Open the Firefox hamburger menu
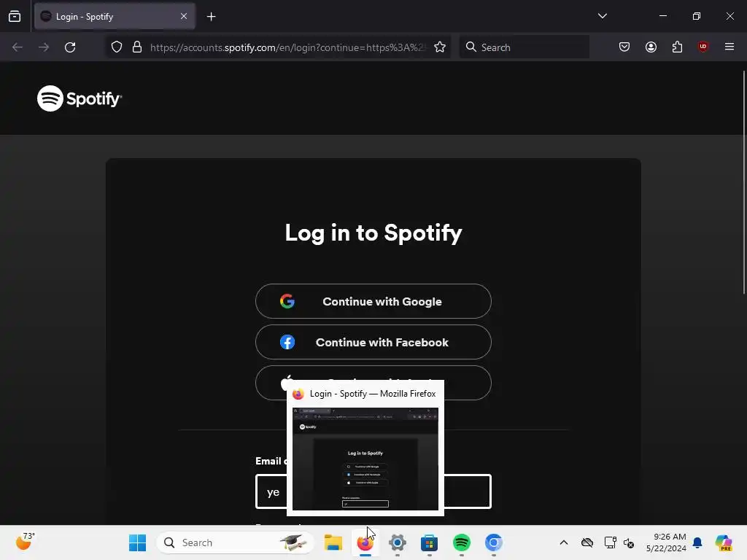The image size is (747, 560). coord(729,47)
